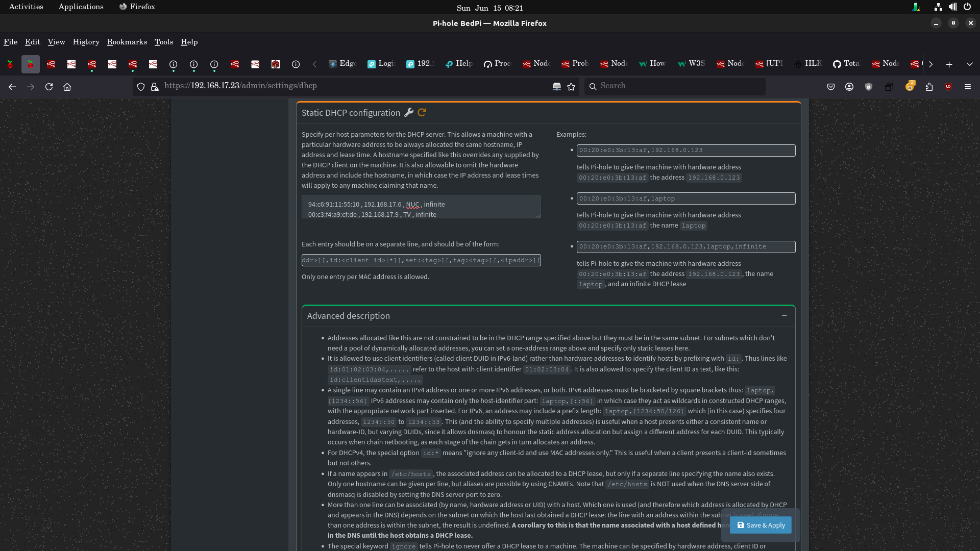Open GNOME Activities overview
The width and height of the screenshot is (980, 551).
coord(26,7)
